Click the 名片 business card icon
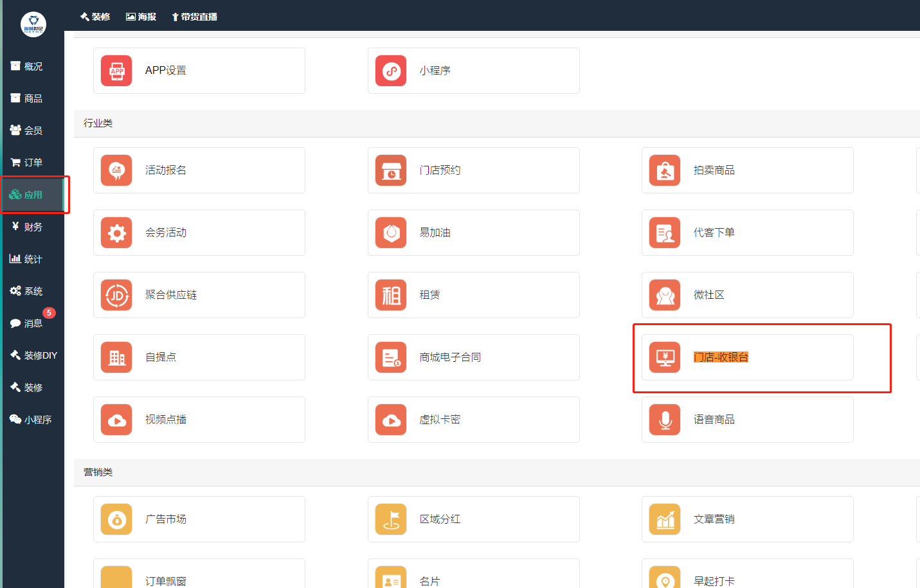The width and height of the screenshot is (920, 588). (391, 577)
